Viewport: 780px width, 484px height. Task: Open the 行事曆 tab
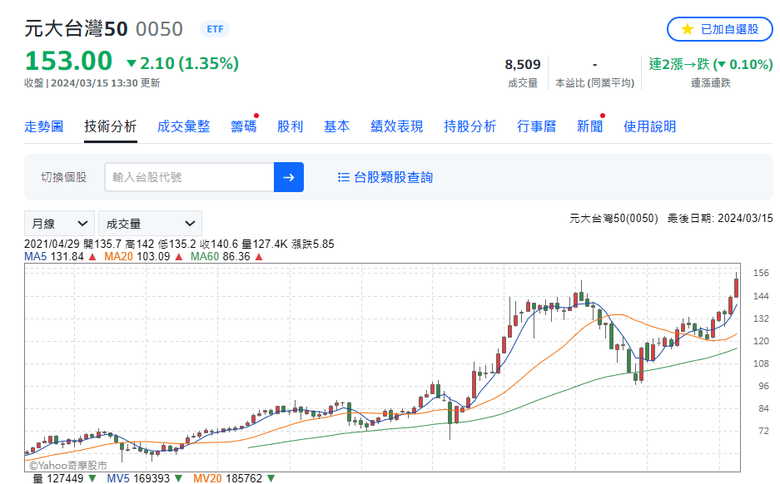[537, 126]
